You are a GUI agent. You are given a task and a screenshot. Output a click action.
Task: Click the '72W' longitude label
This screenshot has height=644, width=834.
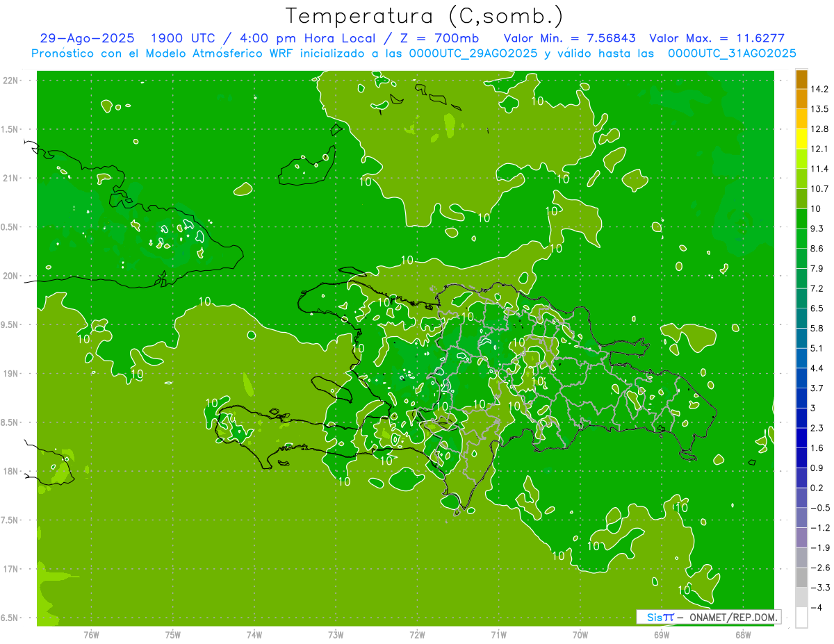click(418, 635)
